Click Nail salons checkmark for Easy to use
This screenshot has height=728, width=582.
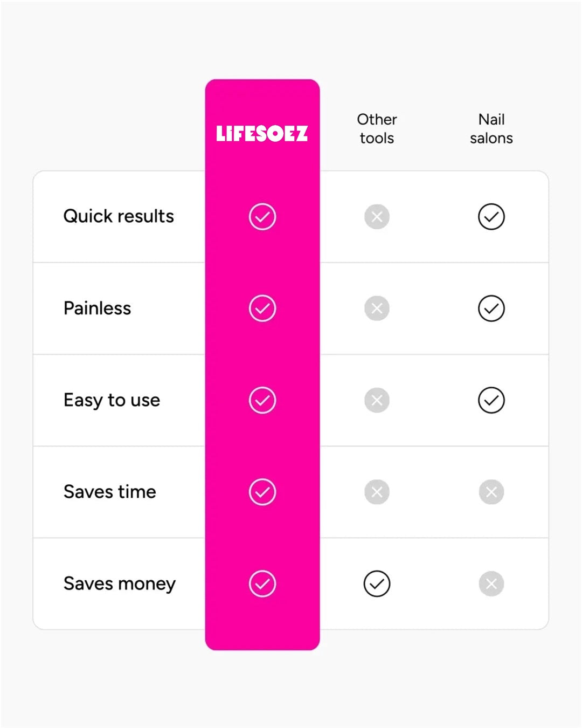[x=491, y=400]
